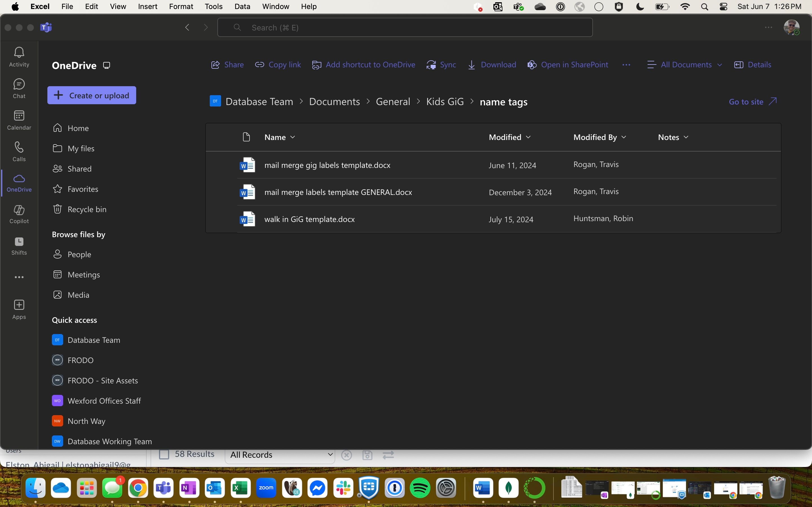Open Chat in Teams sidebar

(19, 84)
